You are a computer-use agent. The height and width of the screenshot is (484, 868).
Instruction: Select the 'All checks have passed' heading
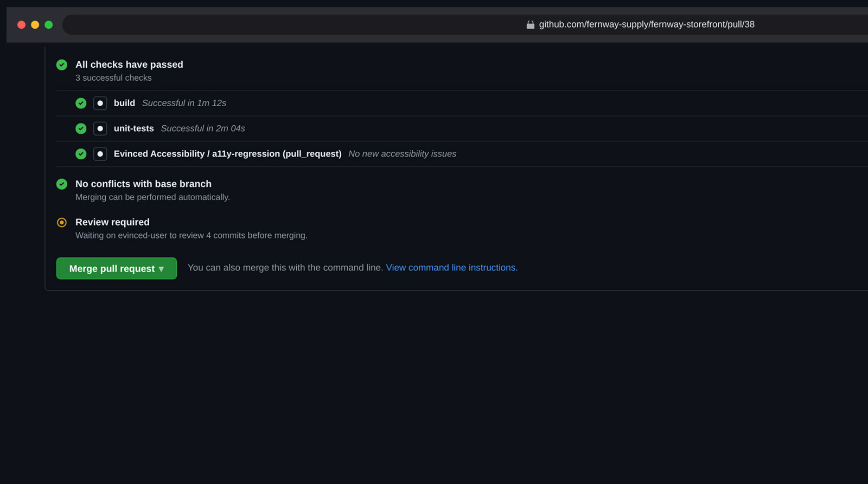coord(129,64)
